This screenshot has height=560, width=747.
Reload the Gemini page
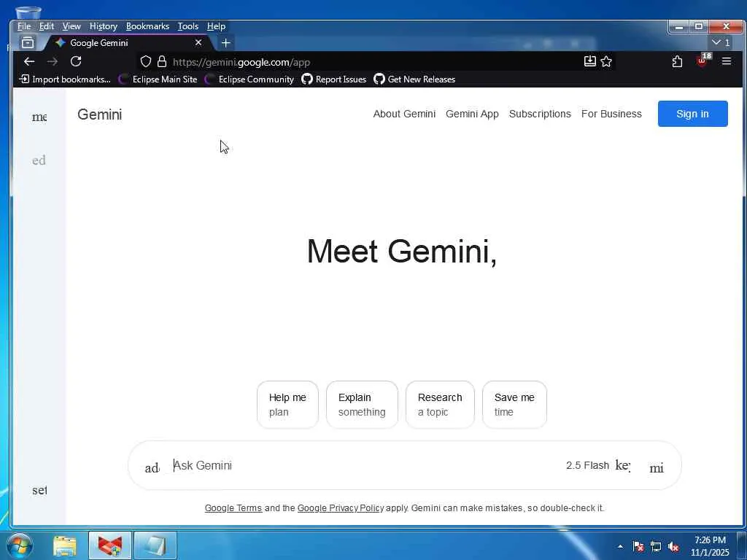pos(76,61)
